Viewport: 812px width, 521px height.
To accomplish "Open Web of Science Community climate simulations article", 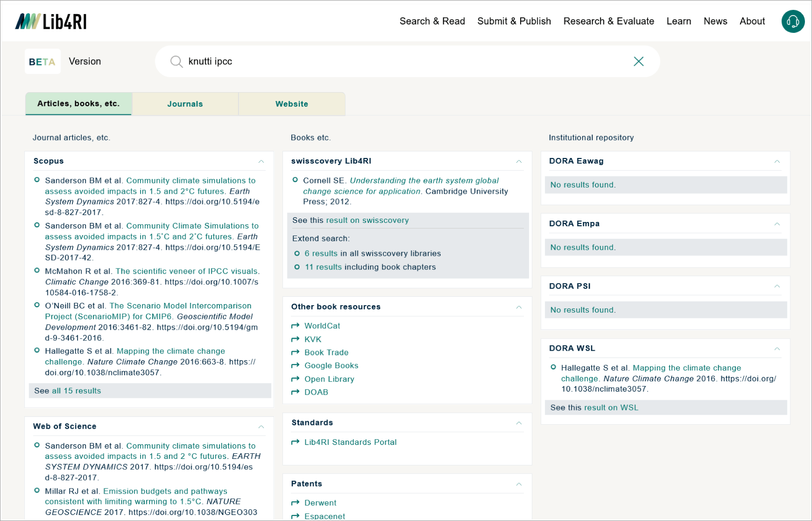I will pos(150,451).
